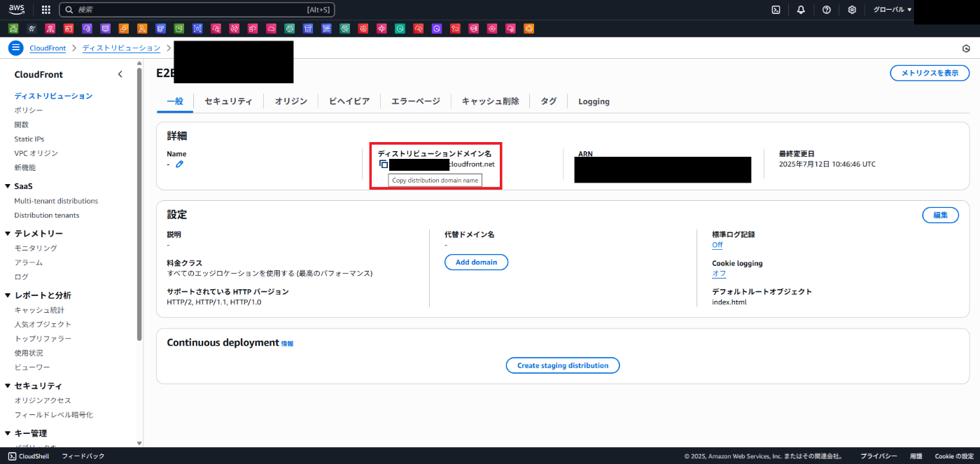
Task: Click the hexagon settings icon below the account name
Action: coord(966,48)
